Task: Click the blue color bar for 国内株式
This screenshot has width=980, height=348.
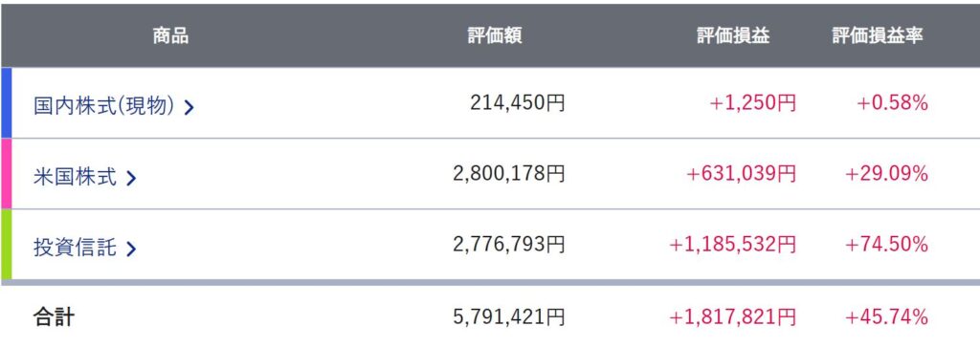Action: [x=7, y=102]
